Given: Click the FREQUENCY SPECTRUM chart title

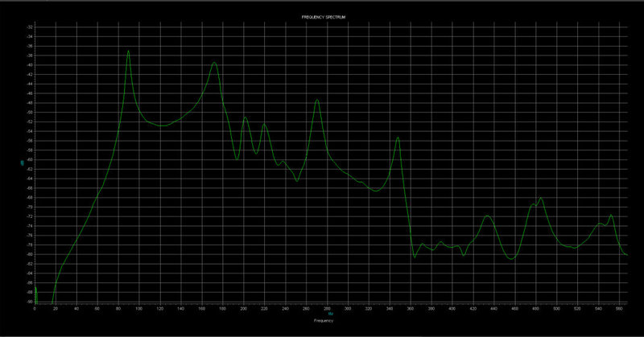Looking at the screenshot, I should (x=324, y=17).
